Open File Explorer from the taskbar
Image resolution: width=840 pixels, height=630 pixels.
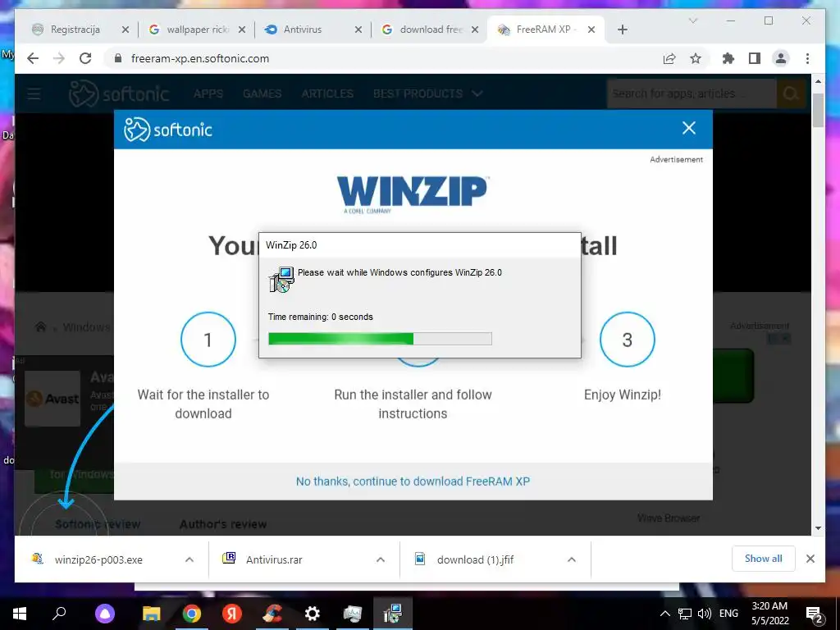tap(151, 614)
